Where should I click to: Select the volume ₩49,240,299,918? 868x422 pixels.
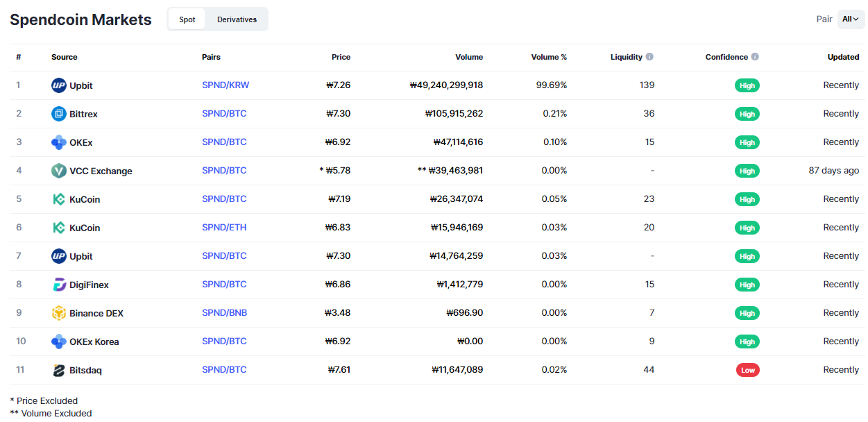pyautogui.click(x=447, y=85)
